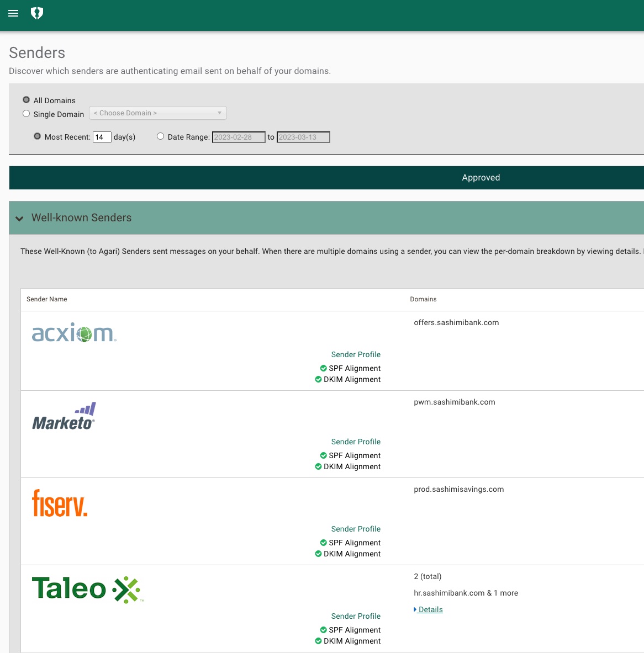This screenshot has height=653, width=644.
Task: Click the Marketo sender logo
Action: click(x=64, y=416)
